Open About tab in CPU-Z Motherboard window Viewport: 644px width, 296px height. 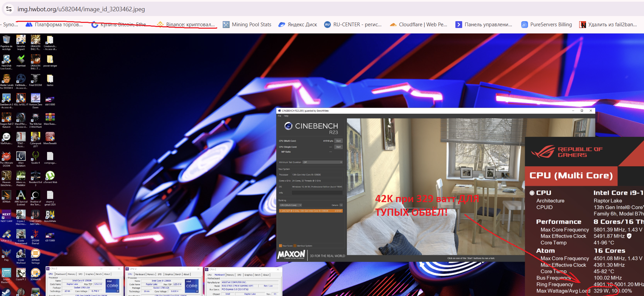(266, 275)
